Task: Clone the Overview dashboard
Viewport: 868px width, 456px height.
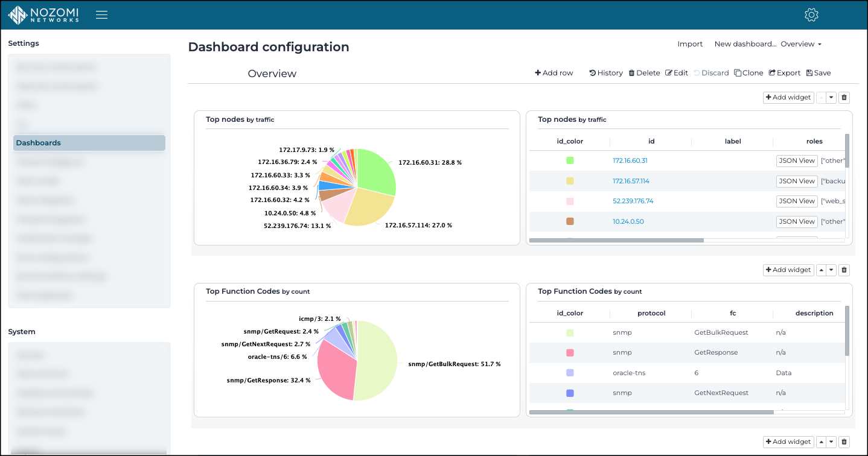Action: 748,73
